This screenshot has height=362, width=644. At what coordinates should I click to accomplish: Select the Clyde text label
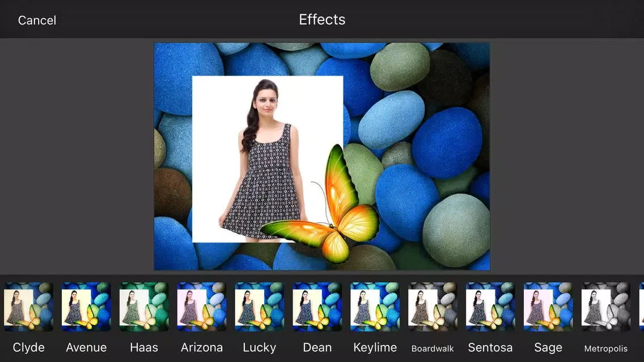(x=28, y=348)
